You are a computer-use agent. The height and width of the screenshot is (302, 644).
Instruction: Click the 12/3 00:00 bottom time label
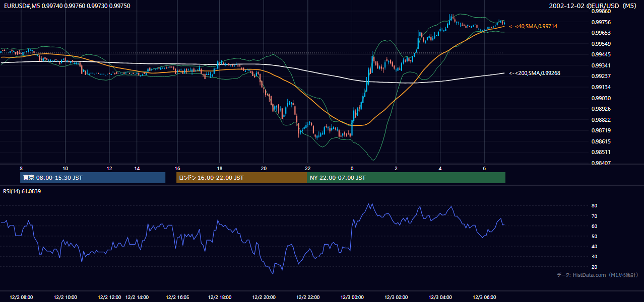click(352, 297)
